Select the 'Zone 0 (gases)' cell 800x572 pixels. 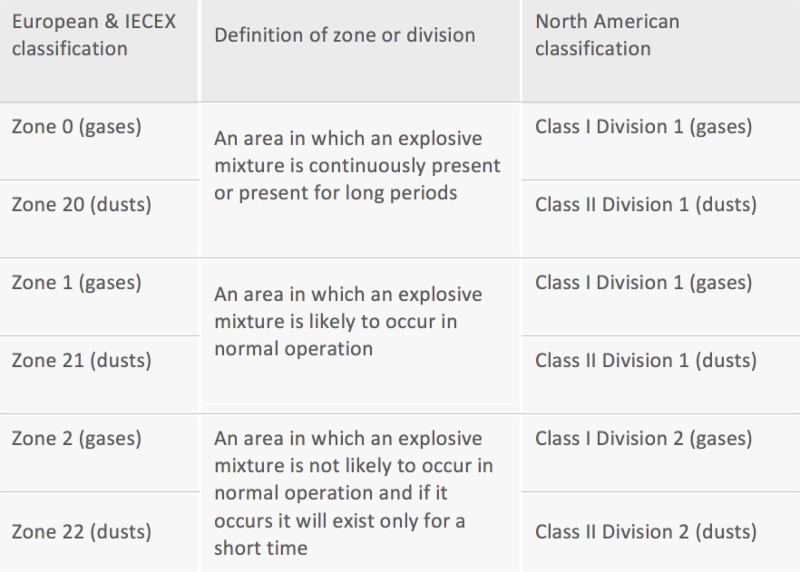(x=77, y=127)
